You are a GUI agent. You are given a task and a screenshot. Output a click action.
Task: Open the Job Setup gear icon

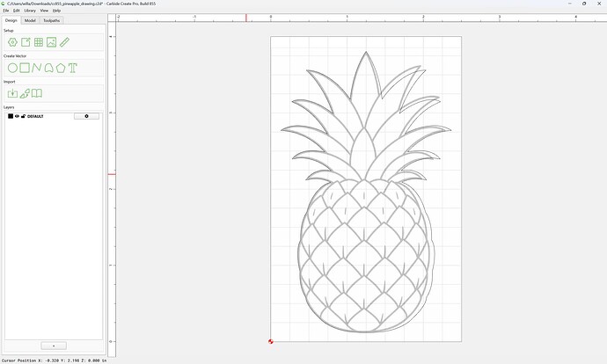click(12, 42)
